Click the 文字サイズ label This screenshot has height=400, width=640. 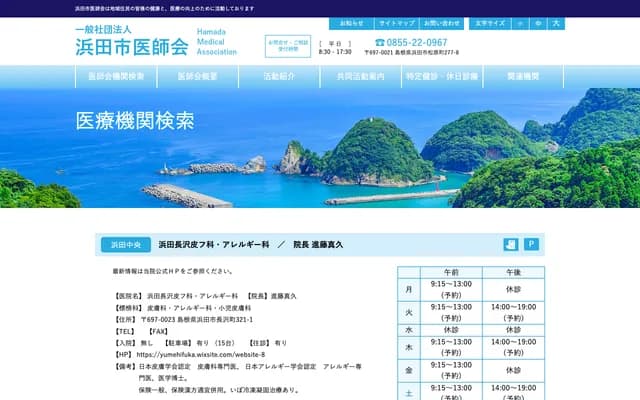point(490,22)
